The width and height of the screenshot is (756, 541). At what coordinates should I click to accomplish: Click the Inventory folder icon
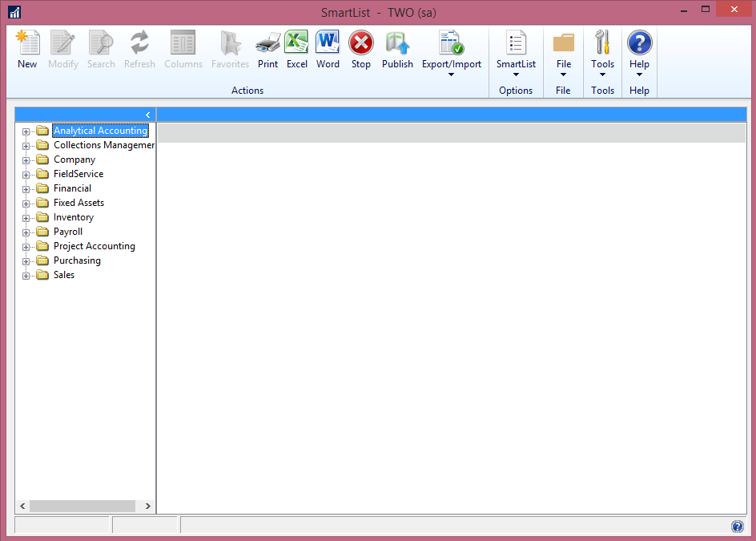42,216
